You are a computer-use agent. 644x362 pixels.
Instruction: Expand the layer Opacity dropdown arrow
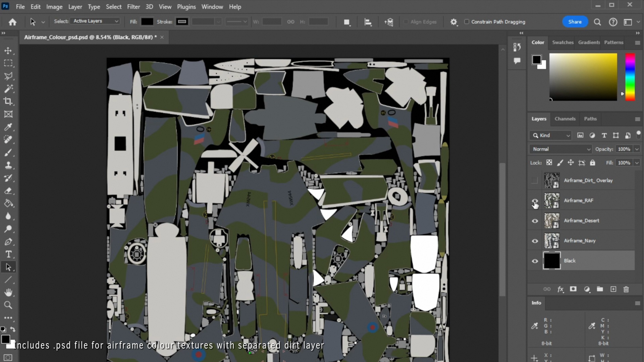pos(637,149)
